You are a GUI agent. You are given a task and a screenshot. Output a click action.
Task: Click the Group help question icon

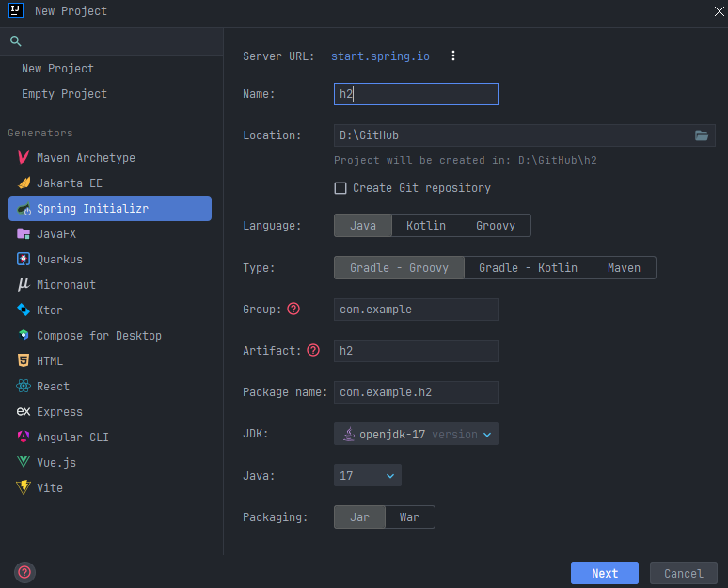(293, 309)
